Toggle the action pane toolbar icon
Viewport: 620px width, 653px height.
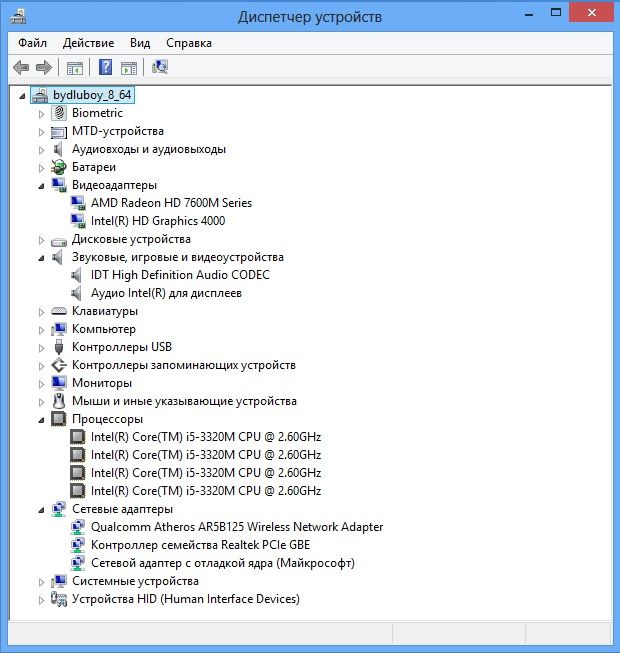pos(129,67)
